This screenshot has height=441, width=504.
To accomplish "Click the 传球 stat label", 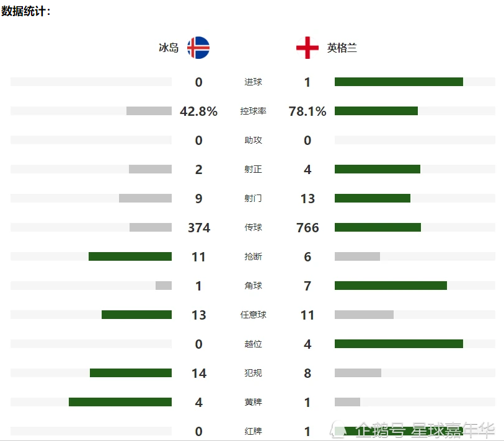I will tap(253, 228).
